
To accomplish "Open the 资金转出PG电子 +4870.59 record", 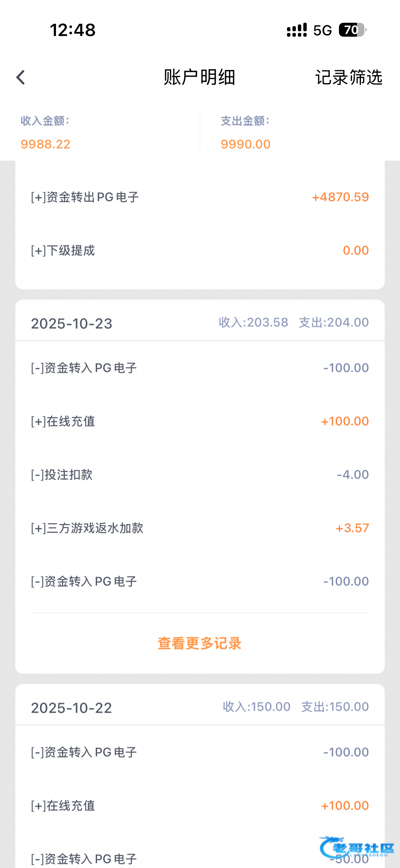I will (199, 197).
